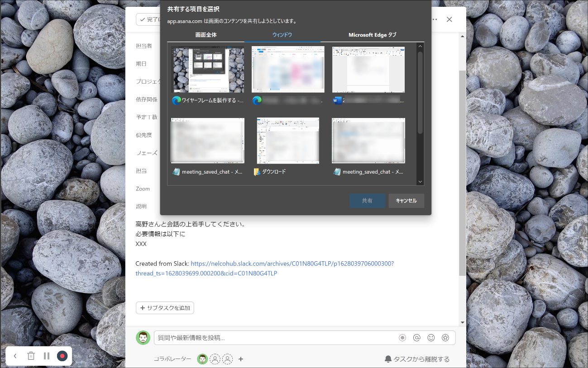Switch to the 画面全体 tab

click(x=206, y=35)
